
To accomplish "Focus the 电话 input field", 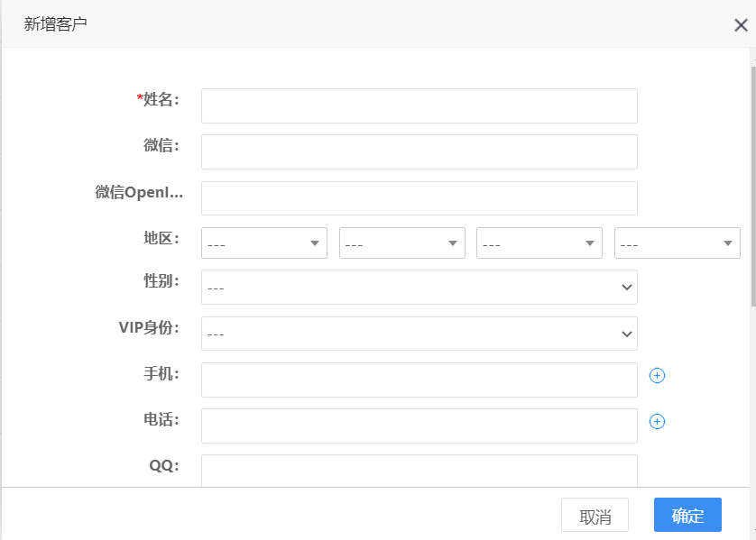I will click(x=419, y=426).
